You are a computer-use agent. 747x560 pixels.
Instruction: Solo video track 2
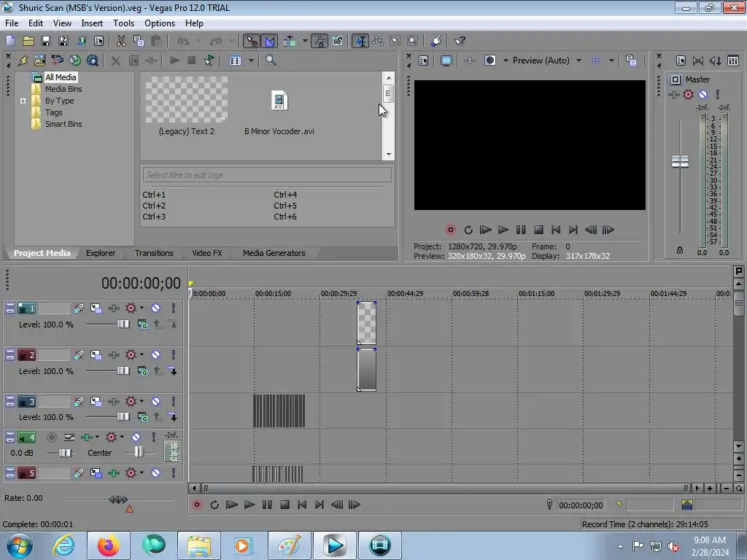point(174,355)
